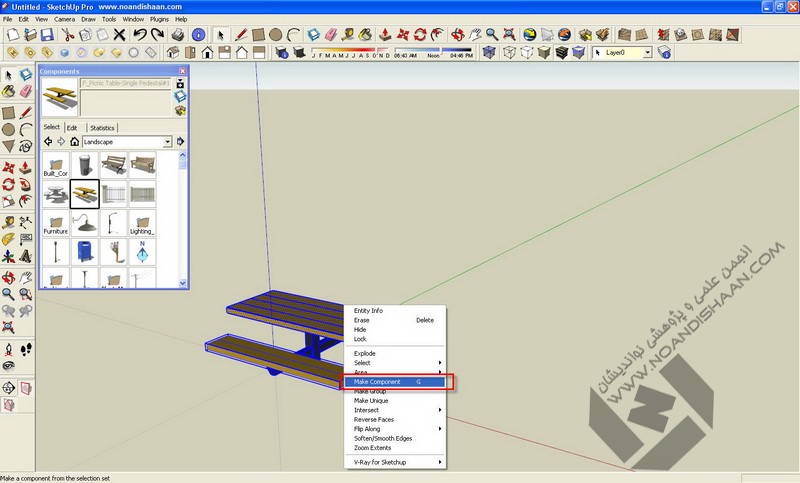The image size is (800, 483).
Task: Toggle X-ray face style
Action: pos(489,52)
